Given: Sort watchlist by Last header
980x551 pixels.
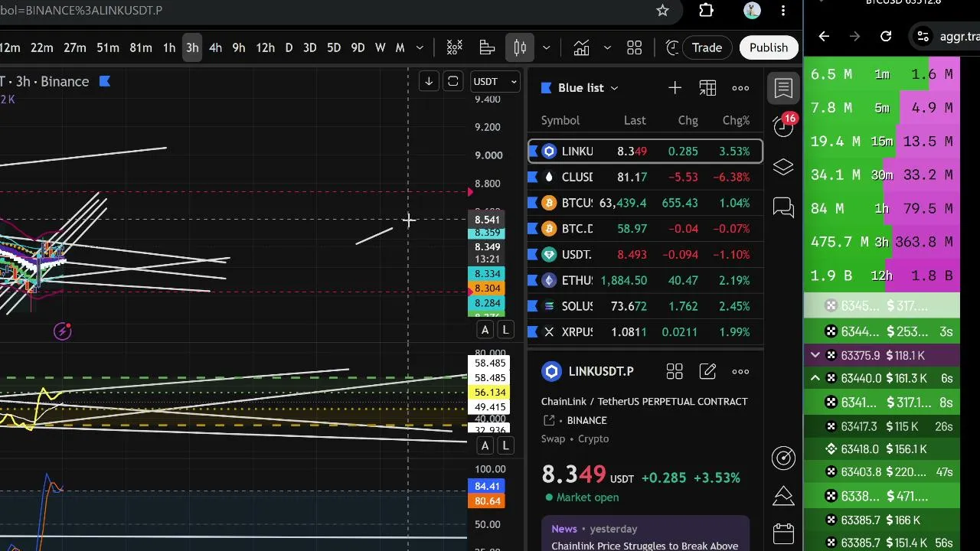Looking at the screenshot, I should point(635,120).
